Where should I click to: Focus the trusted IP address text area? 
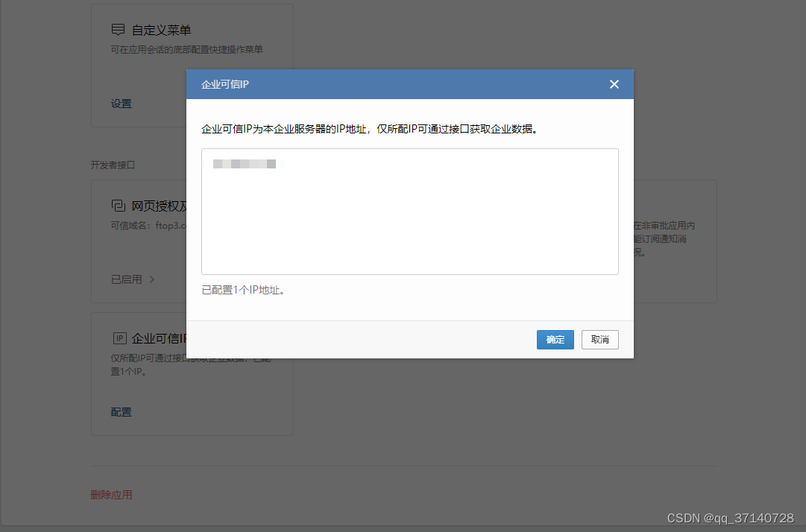409,212
